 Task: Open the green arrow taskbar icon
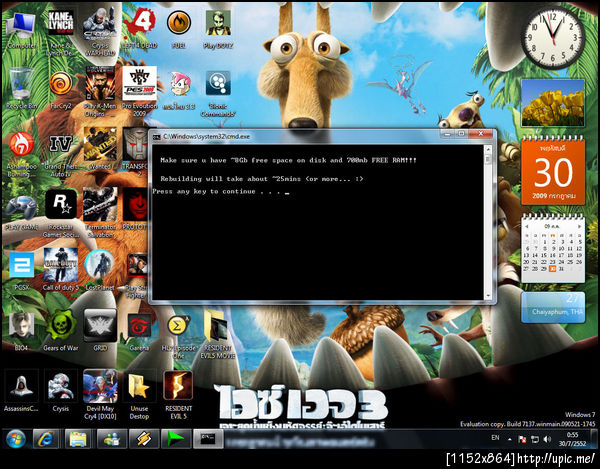[x=176, y=439]
